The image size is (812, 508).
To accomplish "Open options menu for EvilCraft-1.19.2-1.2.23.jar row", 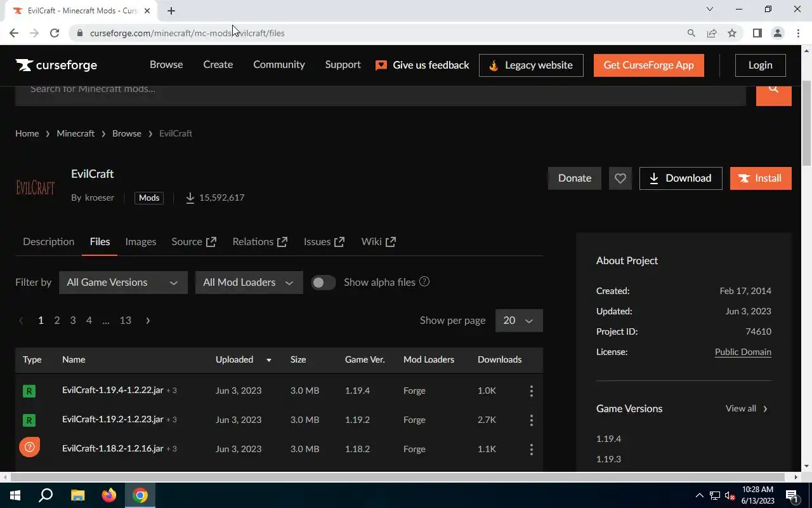I will pyautogui.click(x=532, y=420).
